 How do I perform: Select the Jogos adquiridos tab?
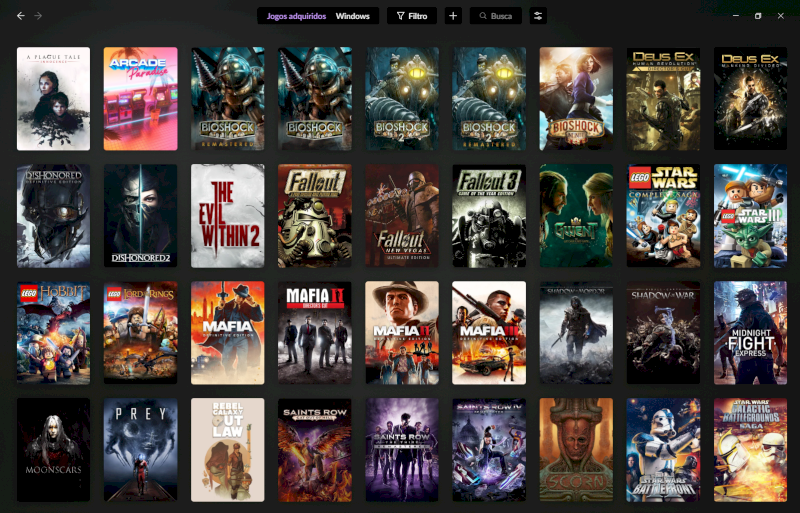tap(294, 16)
